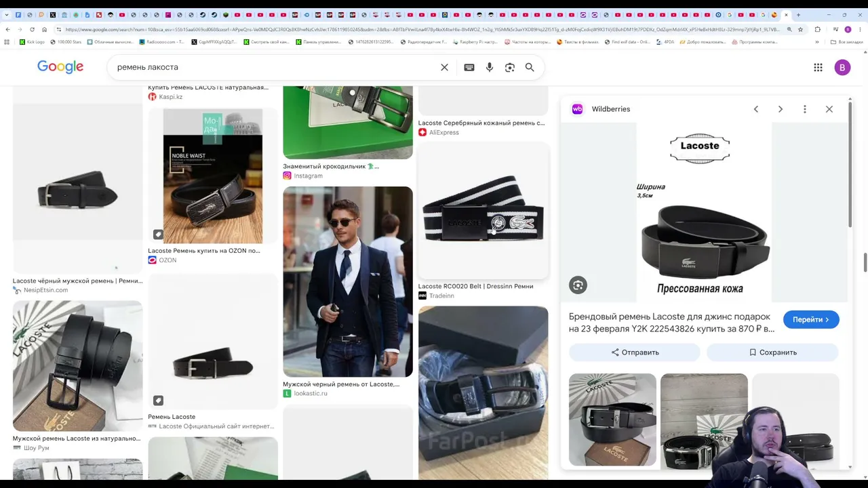Open the Wildberries source link in preview
The height and width of the screenshot is (488, 868).
pyautogui.click(x=601, y=109)
